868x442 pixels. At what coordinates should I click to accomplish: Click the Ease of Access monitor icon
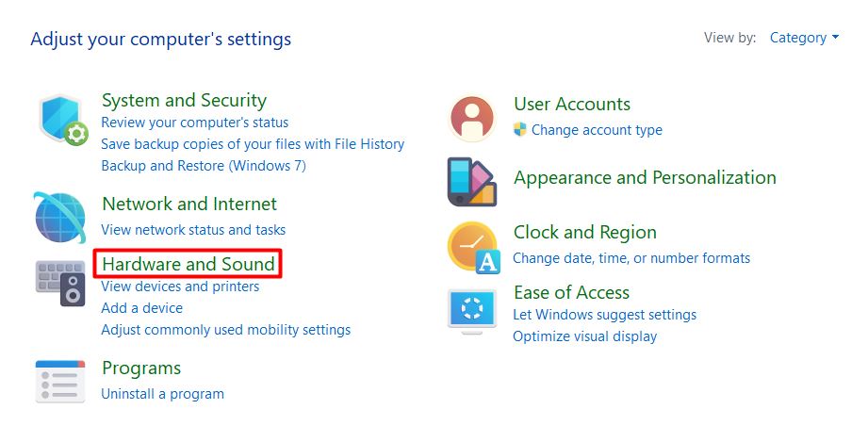471,311
